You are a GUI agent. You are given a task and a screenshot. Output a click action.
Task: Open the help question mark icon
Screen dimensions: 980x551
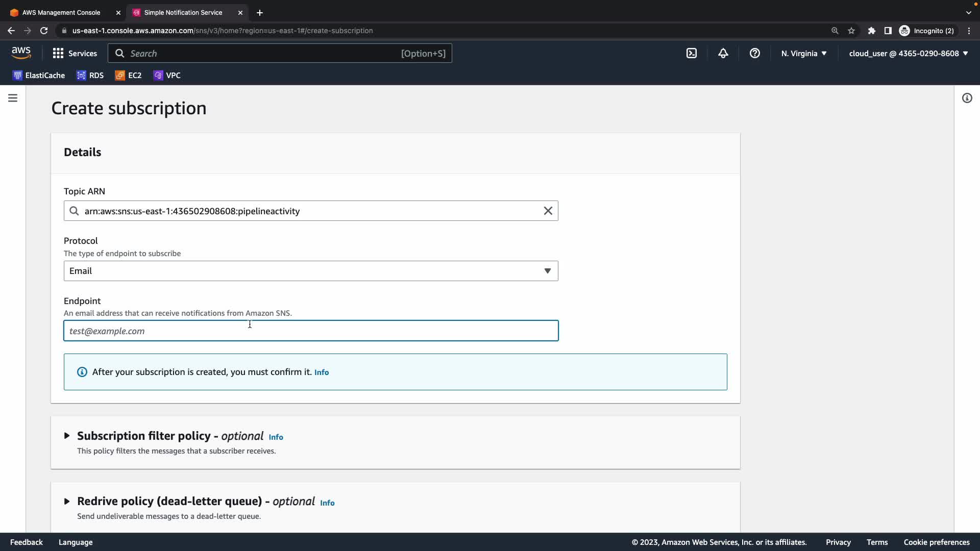click(754, 53)
